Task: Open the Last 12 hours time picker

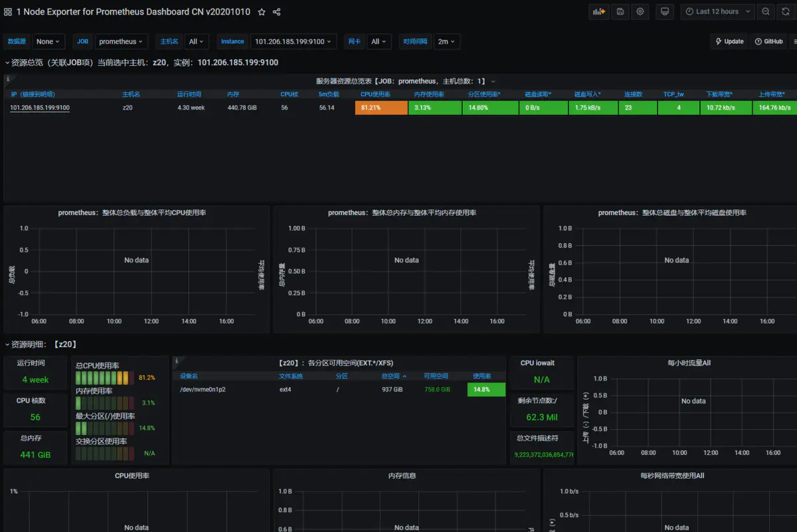Action: (x=717, y=11)
